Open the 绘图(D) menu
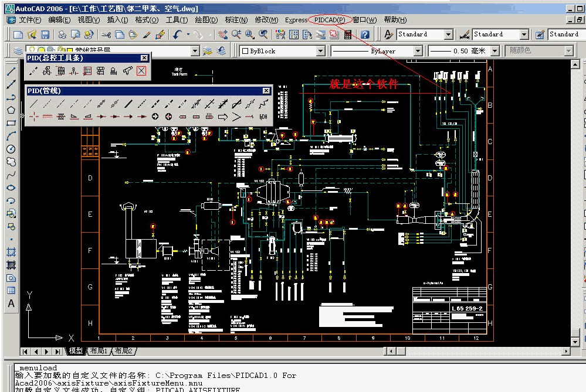 (206, 20)
